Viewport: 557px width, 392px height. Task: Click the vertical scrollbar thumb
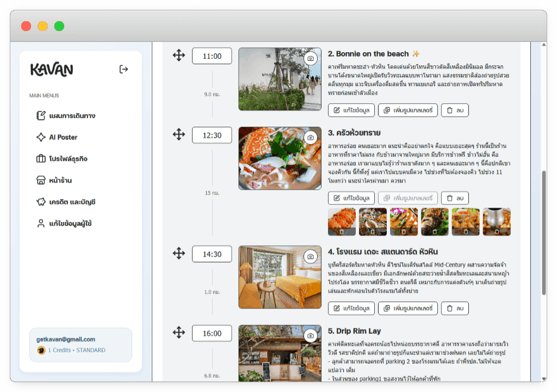click(544, 233)
